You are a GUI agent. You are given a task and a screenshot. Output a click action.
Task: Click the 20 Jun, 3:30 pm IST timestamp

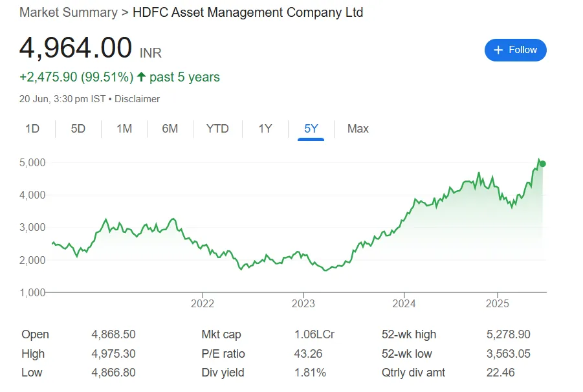point(63,99)
